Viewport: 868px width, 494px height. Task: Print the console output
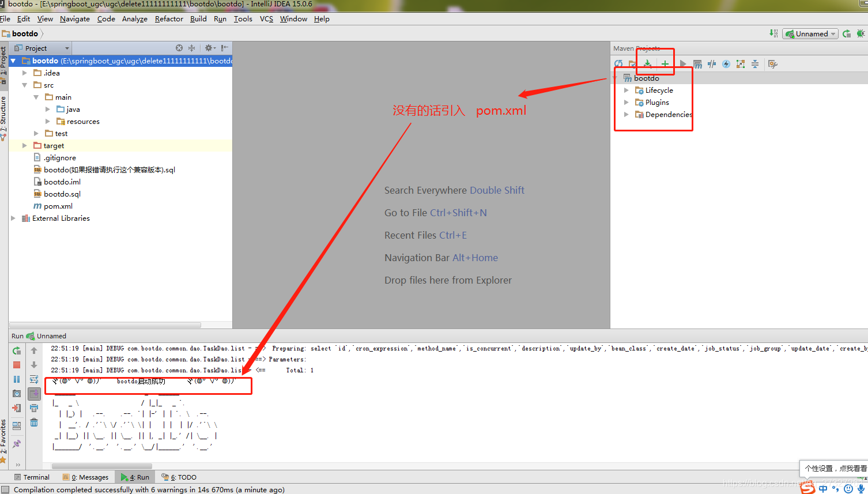(34, 408)
